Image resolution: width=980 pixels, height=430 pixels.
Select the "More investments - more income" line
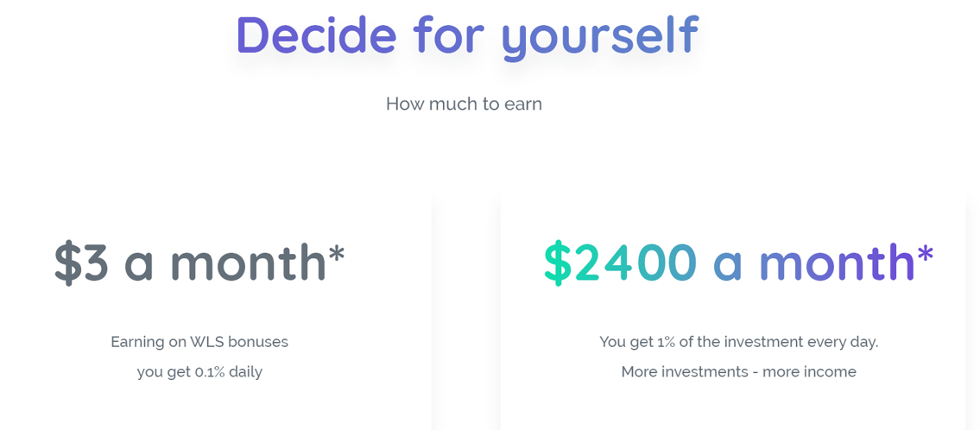[739, 372]
